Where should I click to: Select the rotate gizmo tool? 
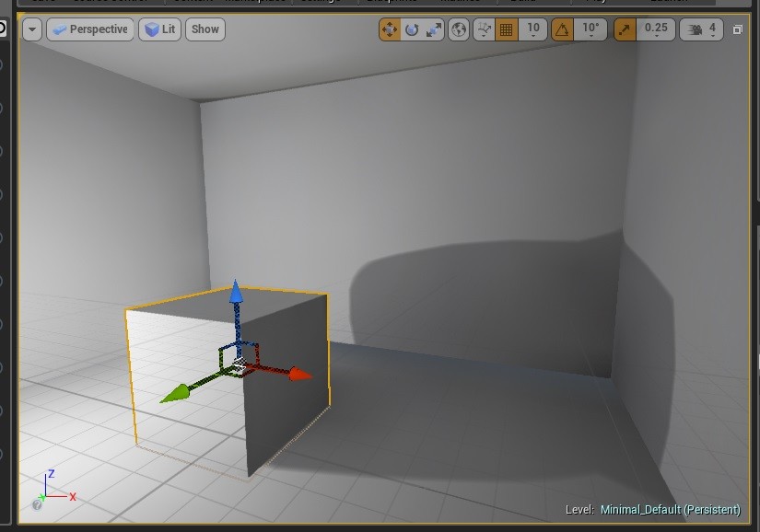coord(412,30)
